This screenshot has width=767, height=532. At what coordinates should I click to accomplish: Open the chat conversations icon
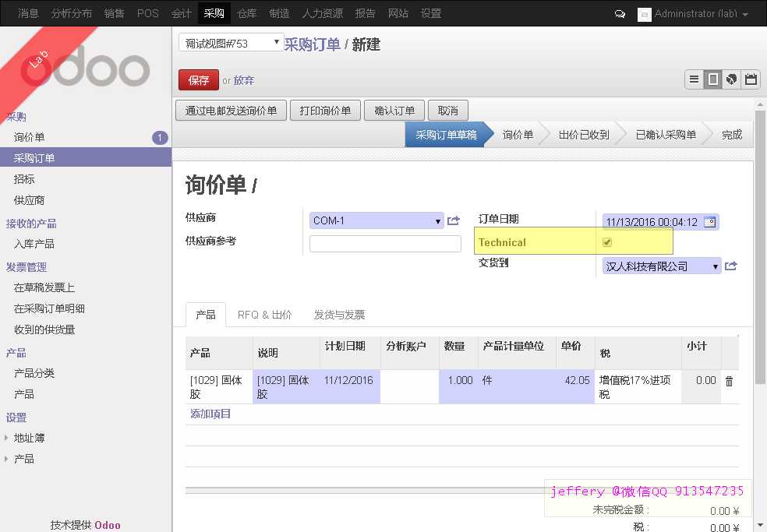[x=619, y=14]
